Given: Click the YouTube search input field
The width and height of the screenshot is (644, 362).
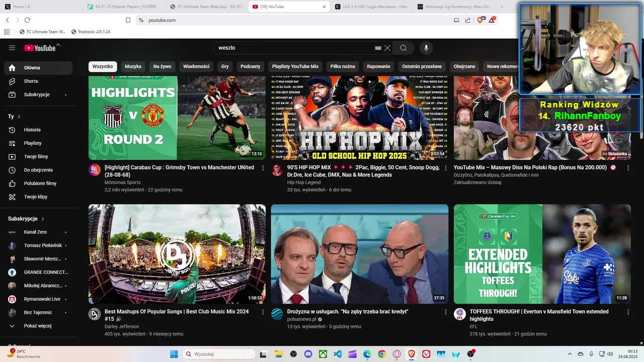Looking at the screenshot, I should tap(294, 48).
